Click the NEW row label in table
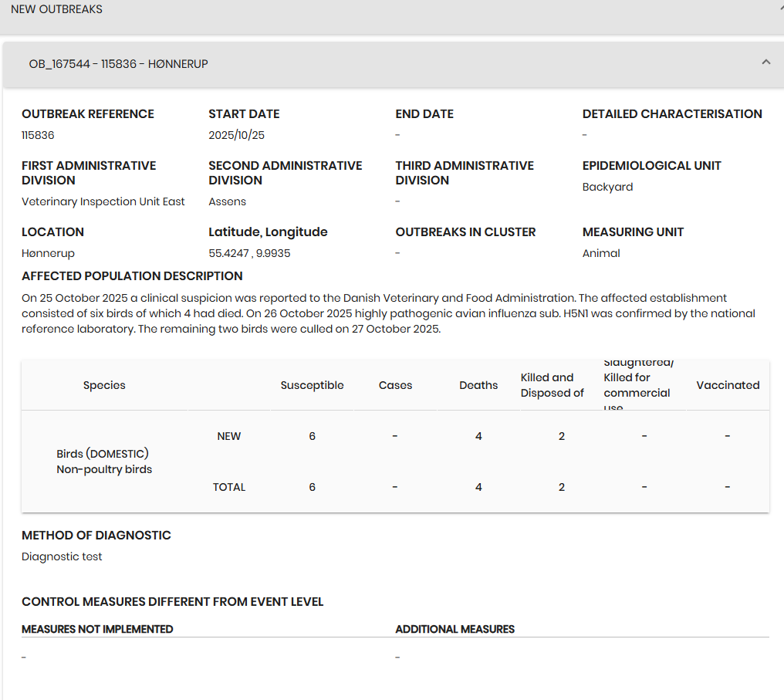Screen dimensions: 784x700 [x=229, y=436]
